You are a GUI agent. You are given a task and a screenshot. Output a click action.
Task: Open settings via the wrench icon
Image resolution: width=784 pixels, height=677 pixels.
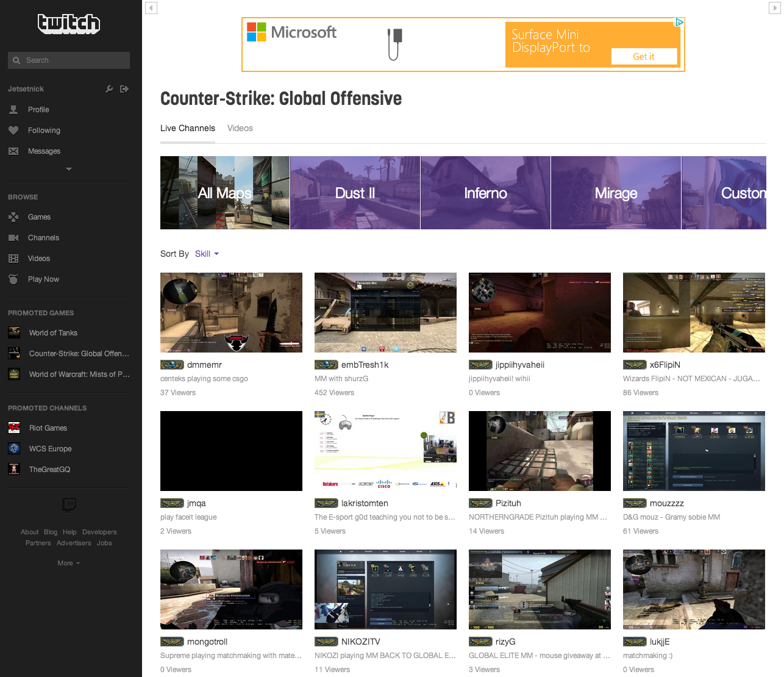pos(109,88)
